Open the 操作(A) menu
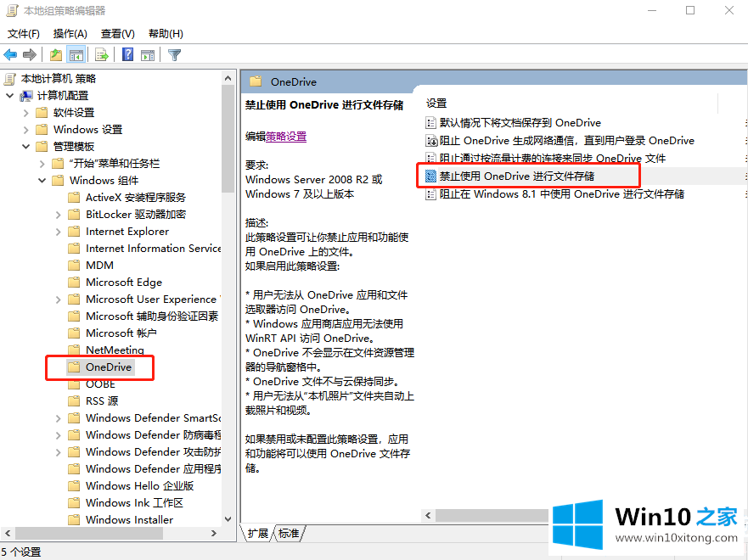The width and height of the screenshot is (748, 560). pos(70,34)
